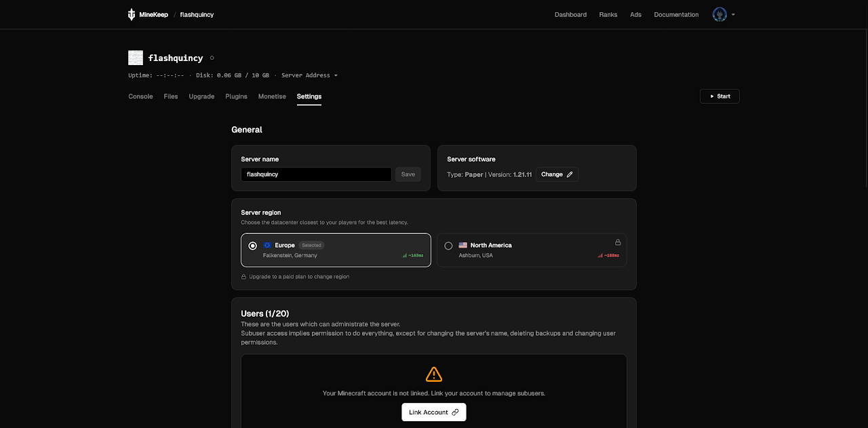Select the Europe region radio button
The height and width of the screenshot is (428, 868).
[253, 246]
